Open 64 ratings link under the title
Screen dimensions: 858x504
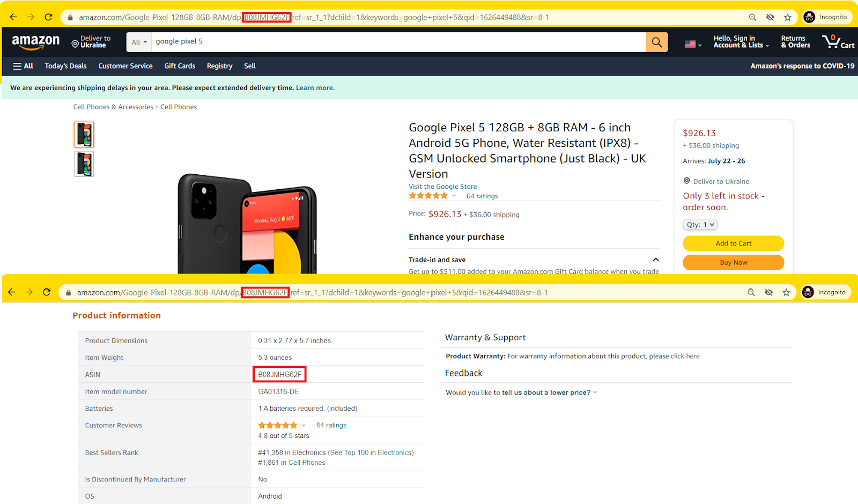tap(482, 196)
